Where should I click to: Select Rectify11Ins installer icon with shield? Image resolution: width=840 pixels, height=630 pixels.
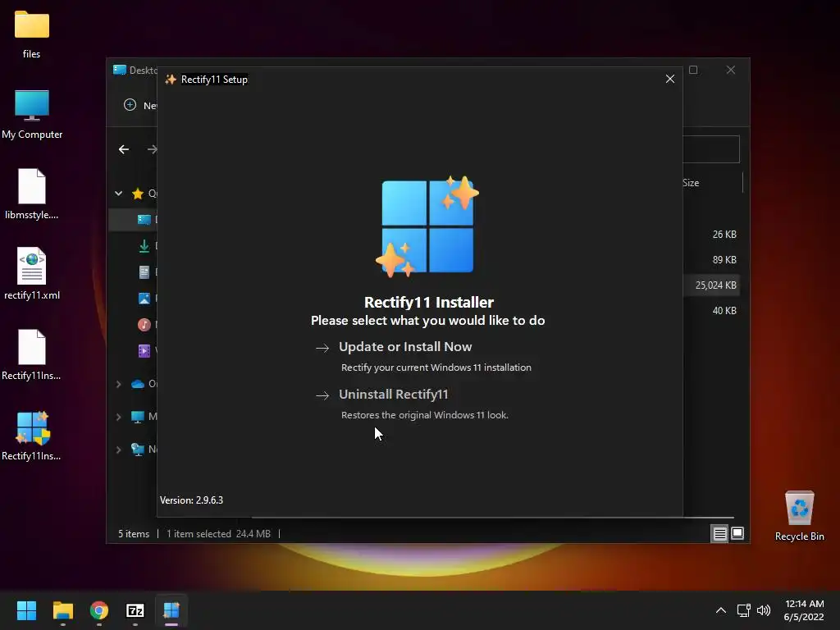click(x=32, y=436)
